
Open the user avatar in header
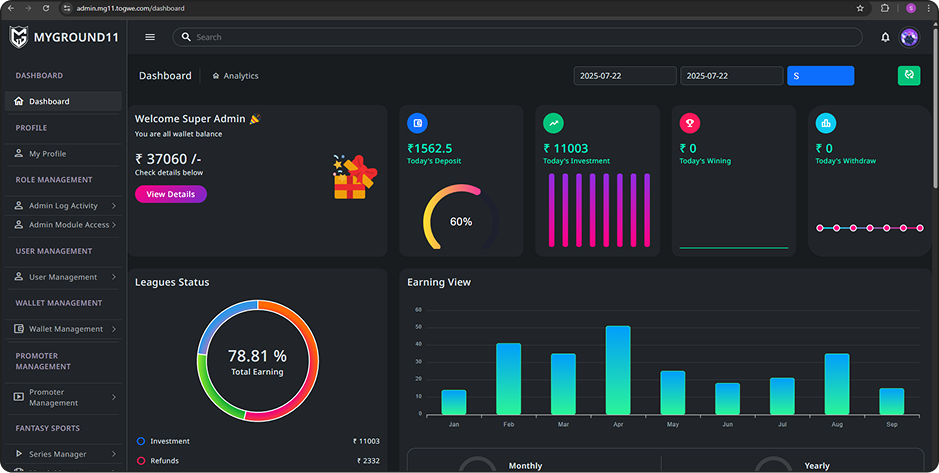coord(909,37)
